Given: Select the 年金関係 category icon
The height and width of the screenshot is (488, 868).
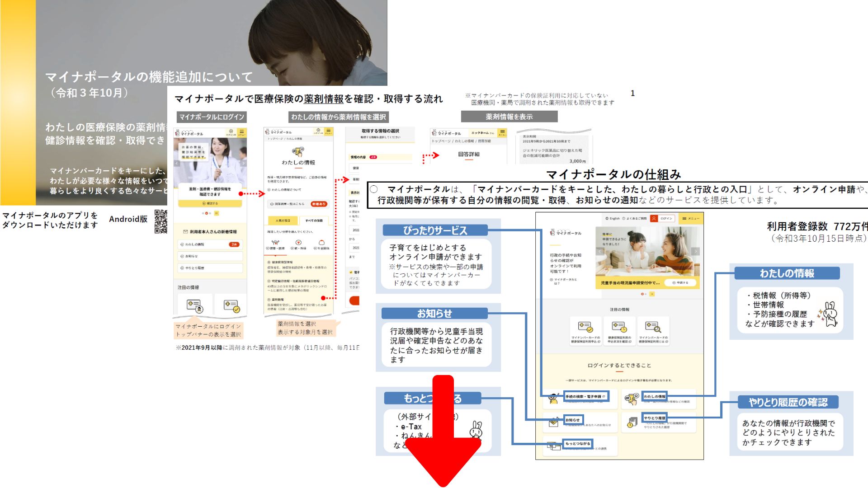Looking at the screenshot, I should coord(321,243).
